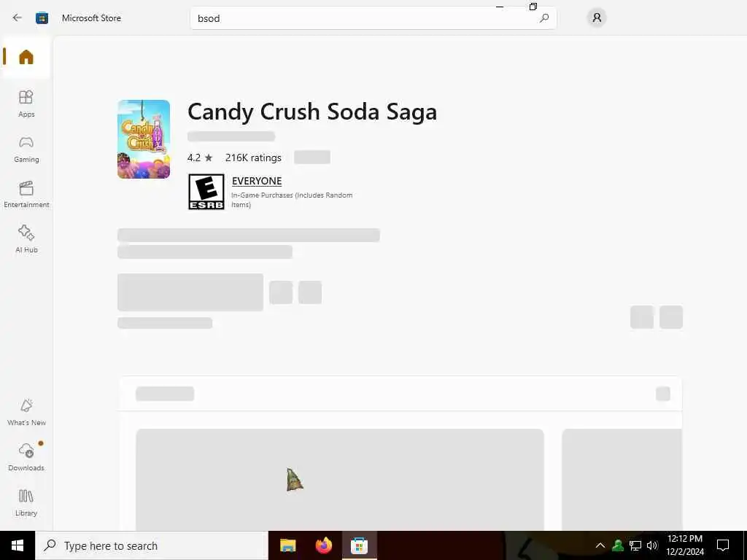Open the volume control icon
Screen dimensions: 747x560
[x=651, y=545]
